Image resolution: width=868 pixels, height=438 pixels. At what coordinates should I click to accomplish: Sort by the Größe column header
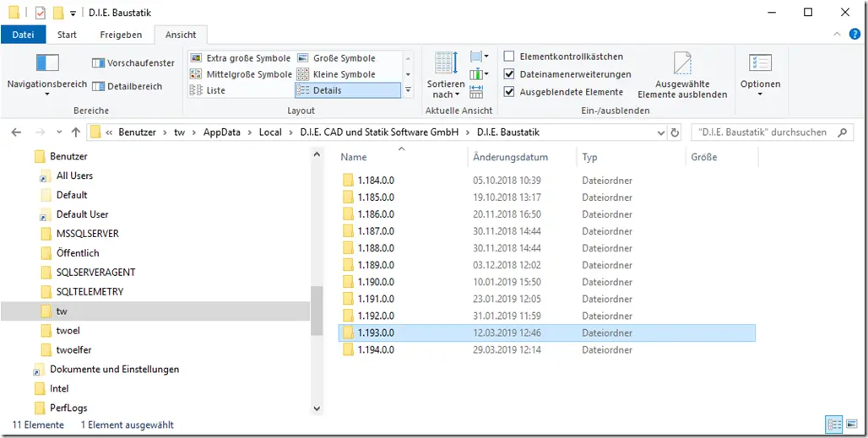click(721, 157)
